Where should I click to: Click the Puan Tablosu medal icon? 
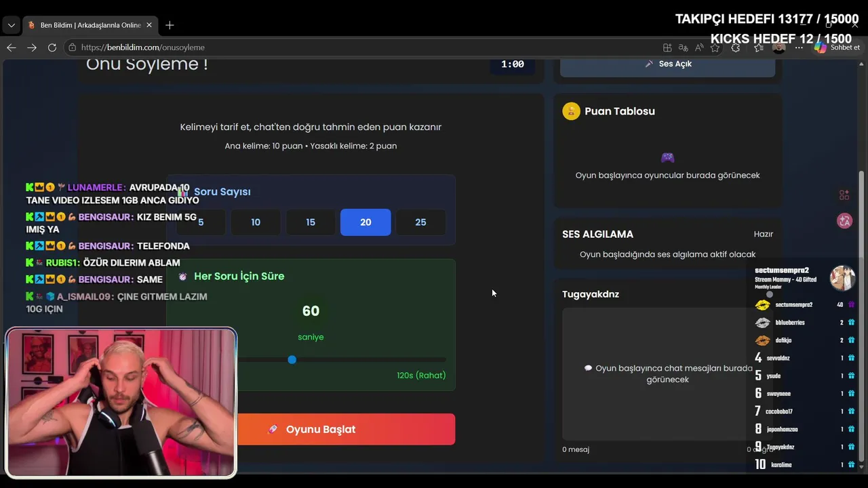point(571,111)
